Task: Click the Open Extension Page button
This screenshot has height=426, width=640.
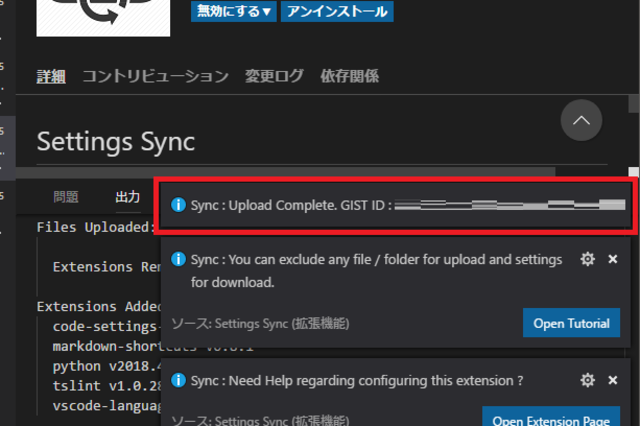Action: pos(551,417)
